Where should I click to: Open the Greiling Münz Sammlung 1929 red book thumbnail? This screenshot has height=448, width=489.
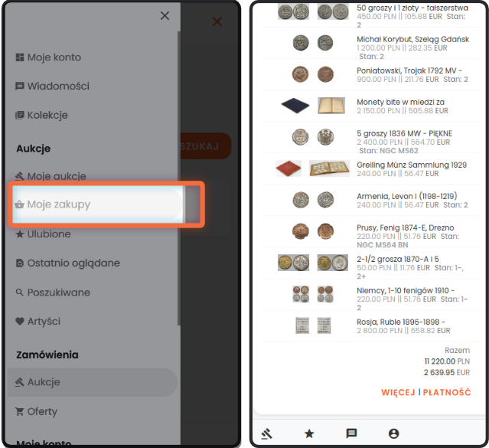tap(289, 168)
